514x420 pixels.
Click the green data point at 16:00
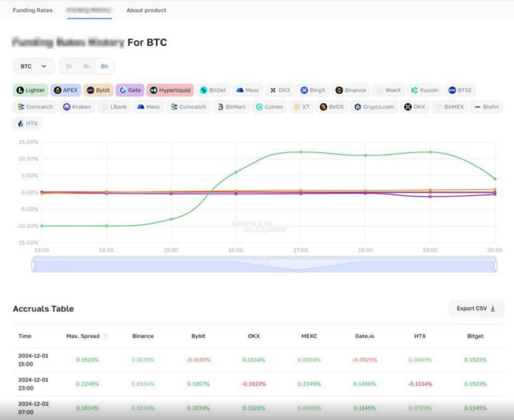coord(236,172)
